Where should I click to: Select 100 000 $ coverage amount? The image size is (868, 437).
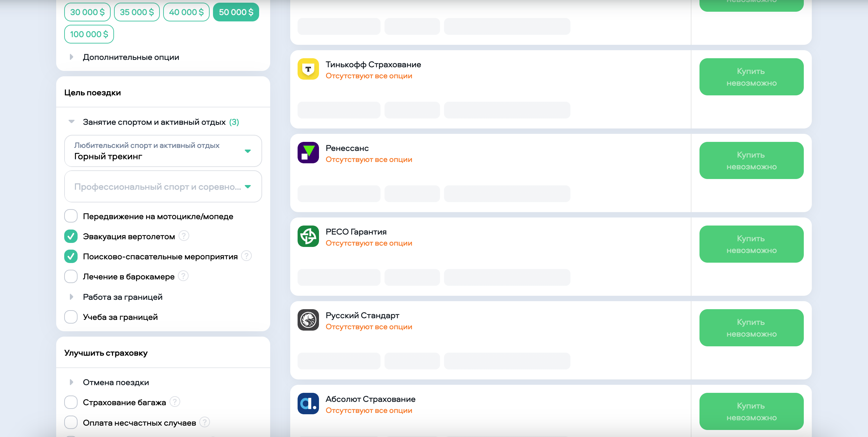(x=89, y=34)
